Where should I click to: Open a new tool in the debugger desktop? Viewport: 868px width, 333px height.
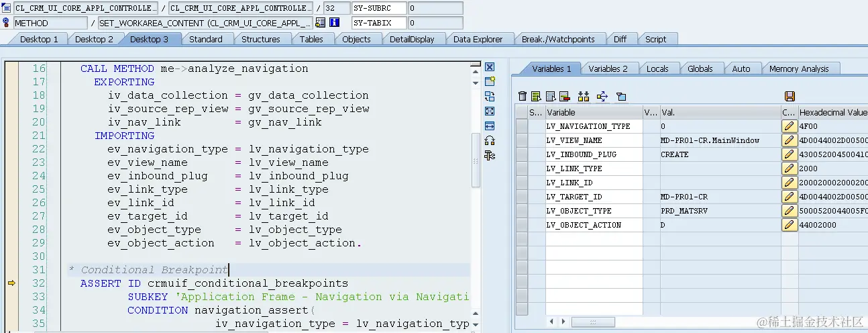(x=490, y=81)
